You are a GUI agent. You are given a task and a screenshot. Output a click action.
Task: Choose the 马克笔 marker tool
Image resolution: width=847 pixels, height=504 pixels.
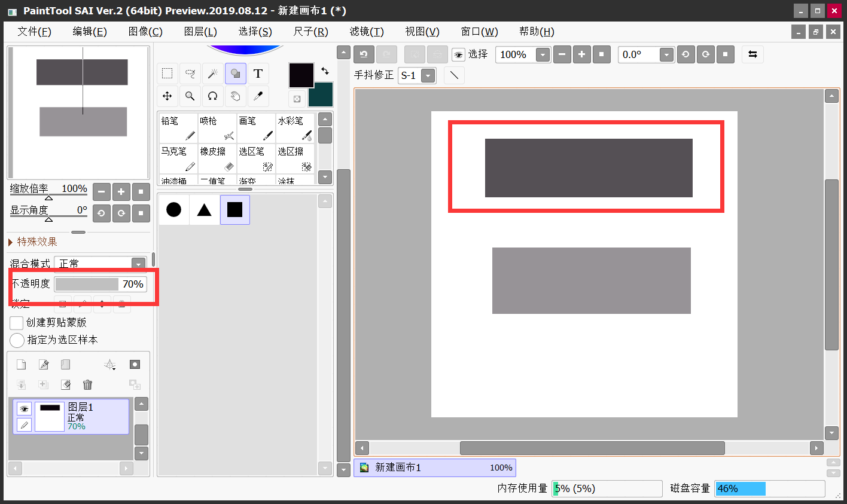tap(178, 158)
